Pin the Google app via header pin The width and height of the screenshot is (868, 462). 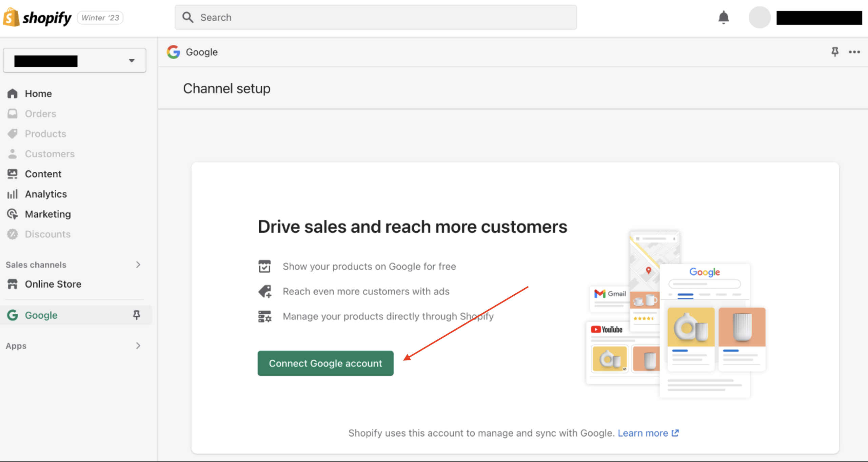pos(835,52)
